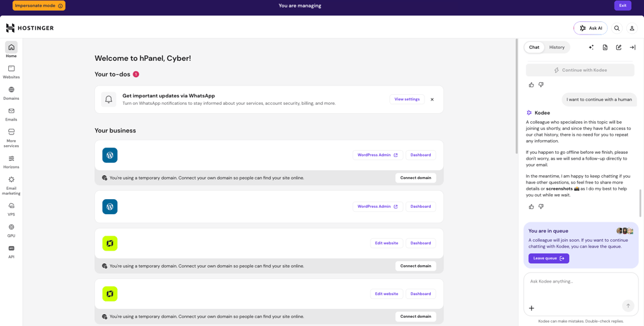Viewport: 644px width, 326px height.
Task: Open Domains in the sidebar
Action: click(x=11, y=93)
